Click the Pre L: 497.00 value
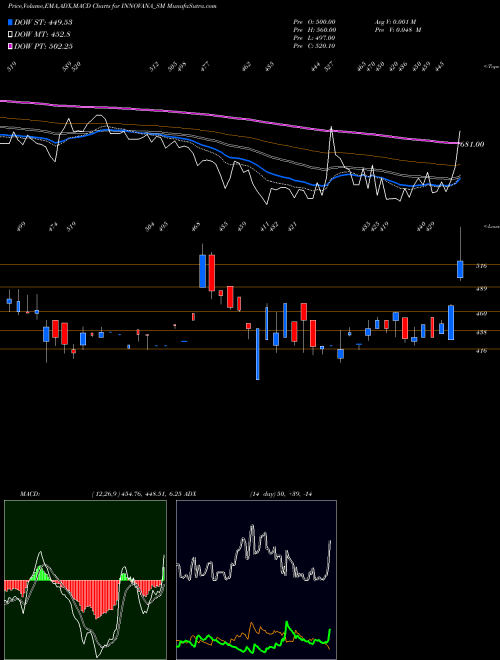Screen dimensions: 500x660 pyautogui.click(x=314, y=38)
